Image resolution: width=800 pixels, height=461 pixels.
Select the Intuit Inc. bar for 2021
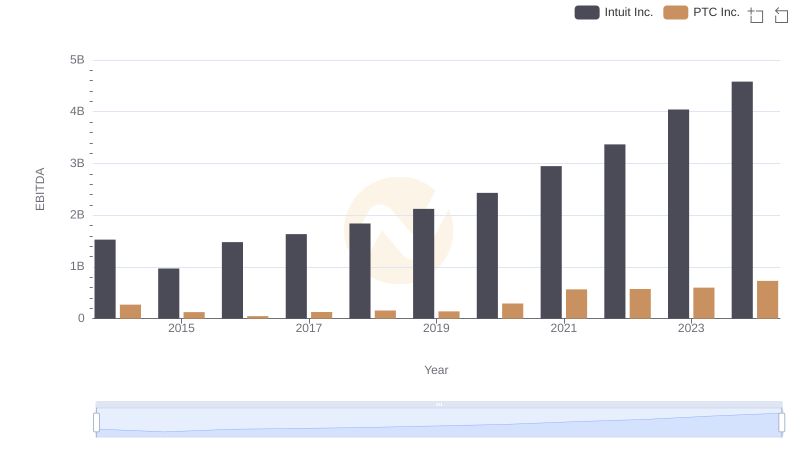pyautogui.click(x=551, y=242)
